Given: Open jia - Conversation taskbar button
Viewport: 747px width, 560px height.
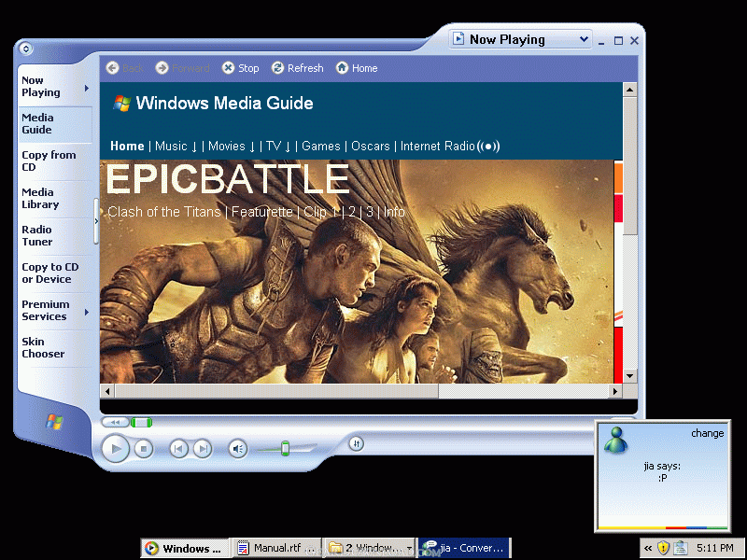Looking at the screenshot, I should pyautogui.click(x=464, y=548).
